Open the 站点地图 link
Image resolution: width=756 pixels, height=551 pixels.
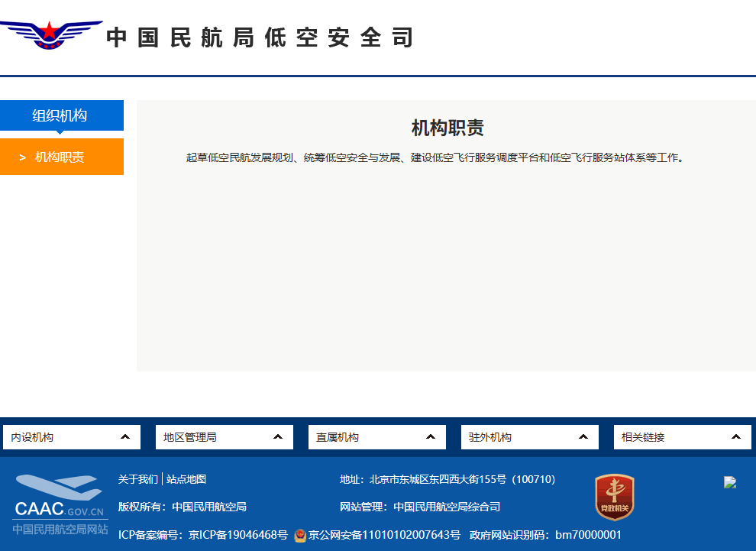[x=186, y=479]
